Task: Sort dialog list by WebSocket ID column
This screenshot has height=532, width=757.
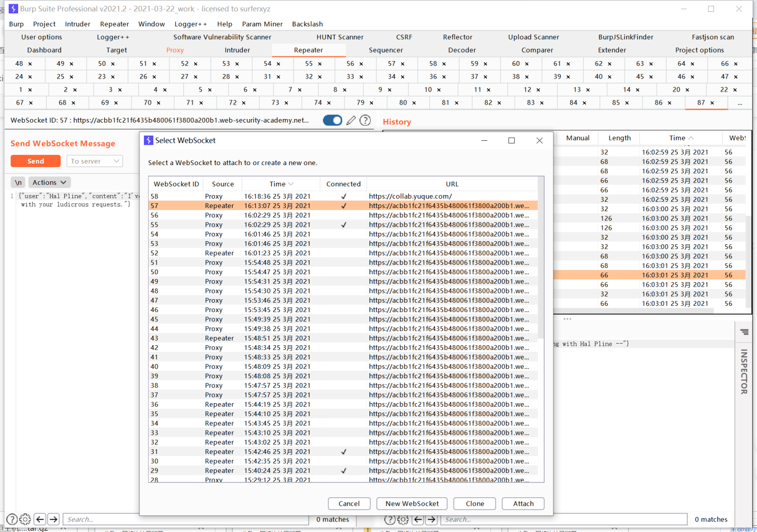Action: (176, 184)
